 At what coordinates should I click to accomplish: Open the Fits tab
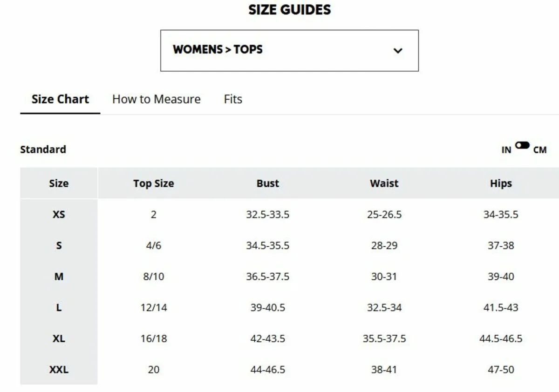(233, 99)
